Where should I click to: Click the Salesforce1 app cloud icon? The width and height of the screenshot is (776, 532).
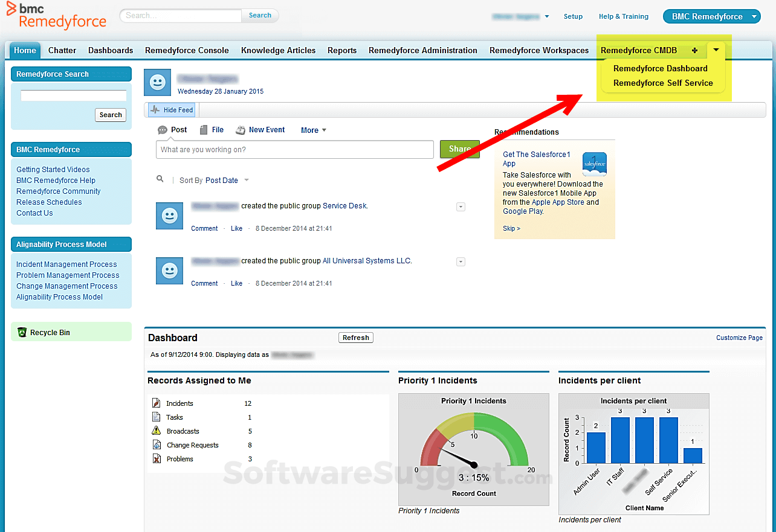tap(594, 164)
